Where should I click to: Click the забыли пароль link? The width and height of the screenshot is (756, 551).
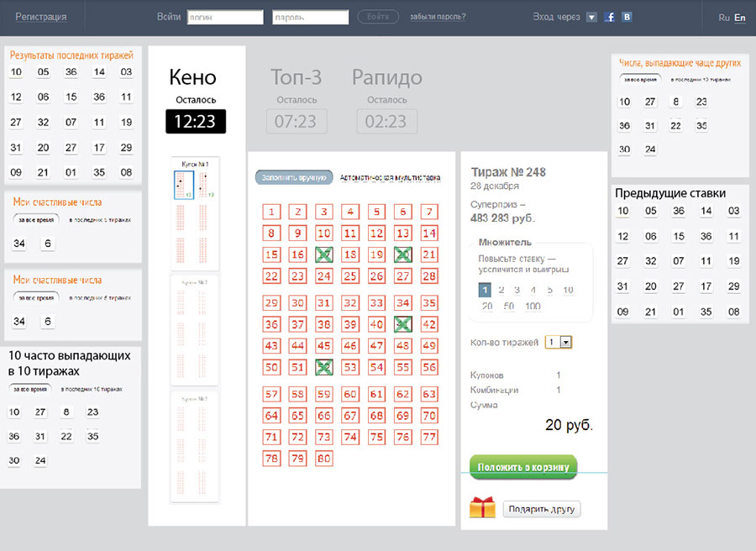(x=438, y=17)
